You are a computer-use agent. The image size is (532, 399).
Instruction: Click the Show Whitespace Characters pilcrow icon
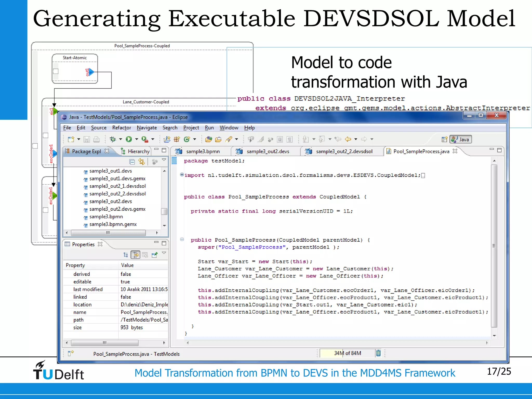click(290, 139)
